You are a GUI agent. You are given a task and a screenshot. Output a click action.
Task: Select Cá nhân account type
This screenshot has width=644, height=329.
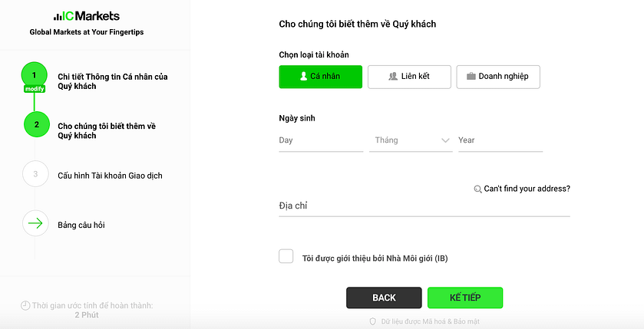(x=320, y=77)
